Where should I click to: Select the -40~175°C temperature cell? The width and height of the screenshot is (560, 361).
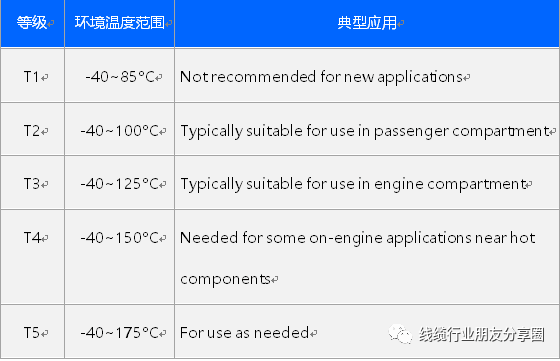120,332
